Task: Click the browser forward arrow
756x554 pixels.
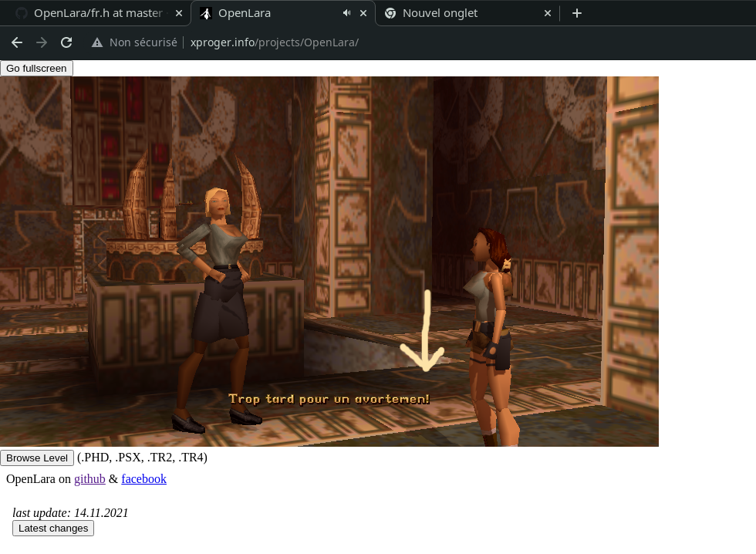Action: (42, 42)
